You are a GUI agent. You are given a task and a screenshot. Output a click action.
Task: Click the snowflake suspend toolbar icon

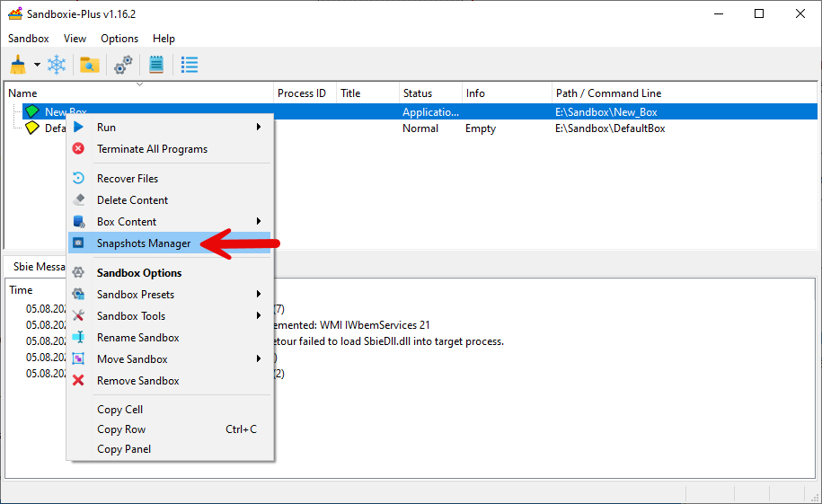click(57, 65)
